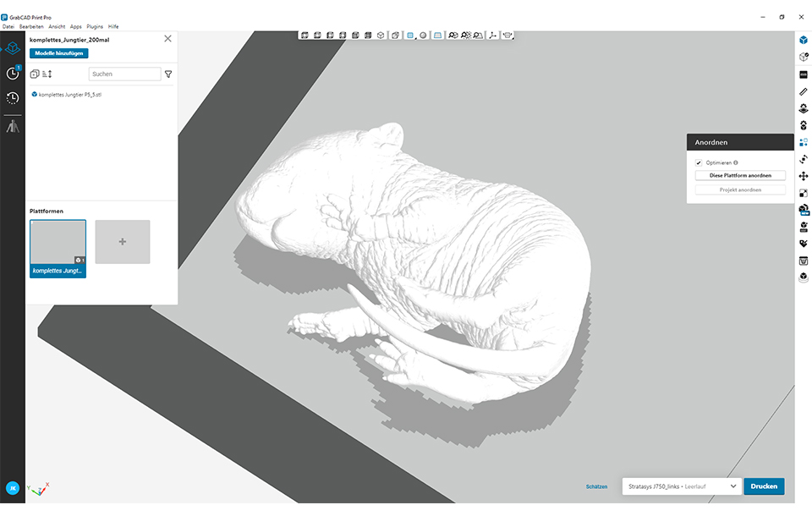The image size is (812, 516).
Task: Click the filter funnel icon
Action: tap(168, 74)
